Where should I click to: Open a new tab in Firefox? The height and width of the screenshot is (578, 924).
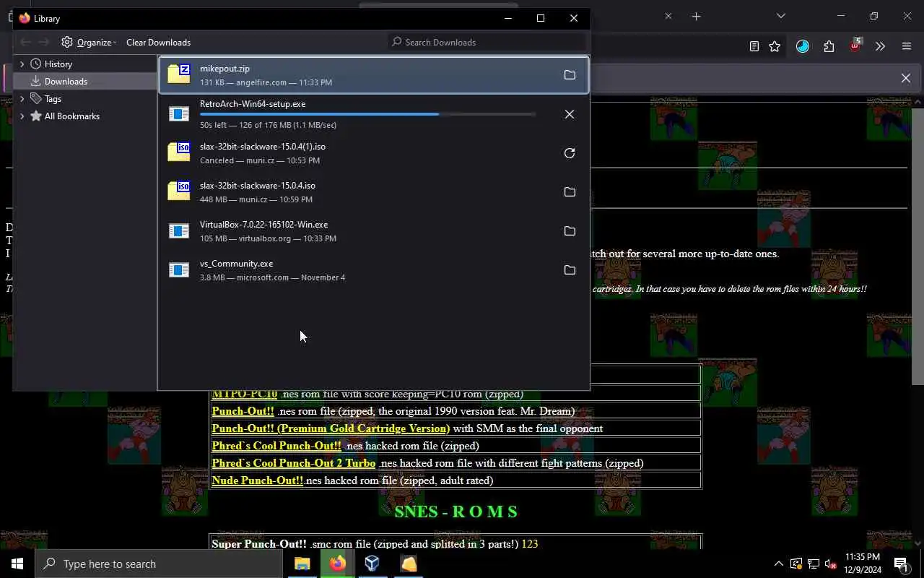(696, 16)
